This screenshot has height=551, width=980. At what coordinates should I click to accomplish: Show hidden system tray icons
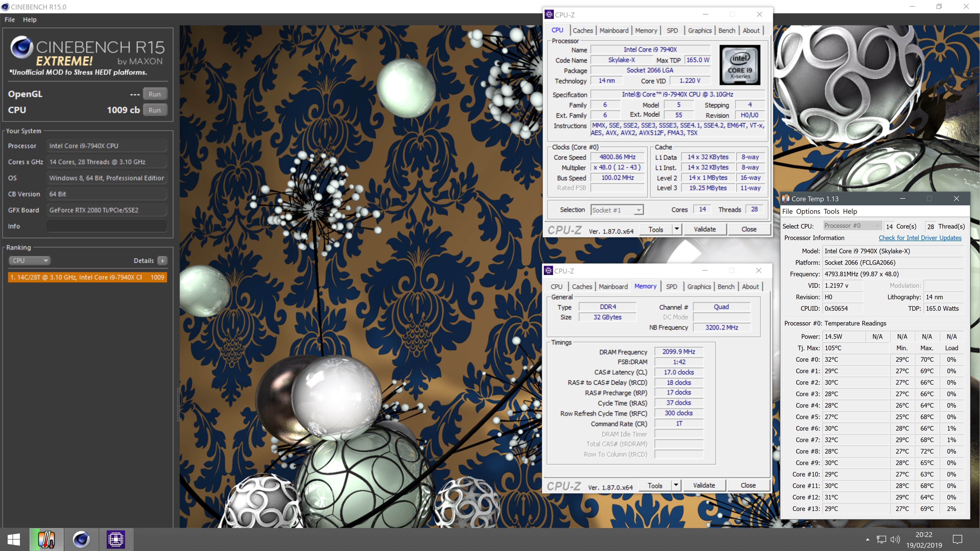[867, 539]
